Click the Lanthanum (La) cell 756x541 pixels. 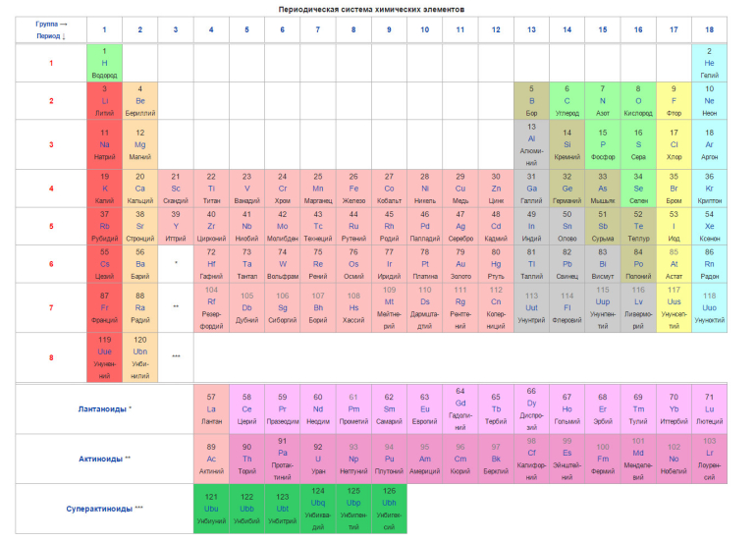pos(211,408)
